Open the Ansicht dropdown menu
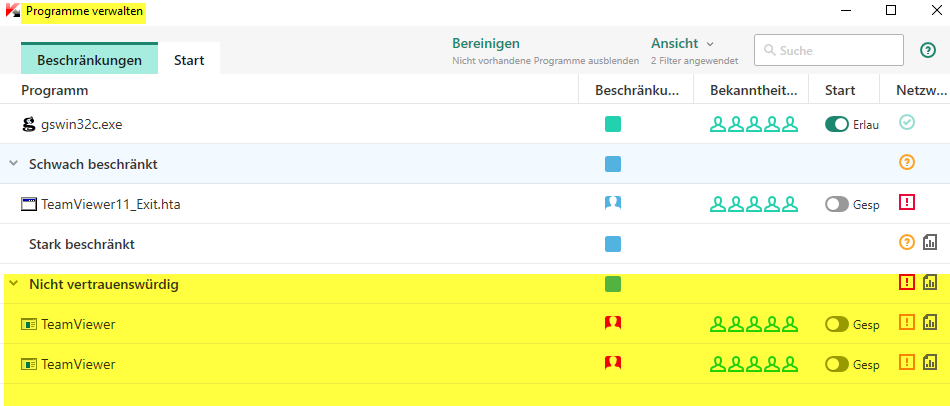 683,43
